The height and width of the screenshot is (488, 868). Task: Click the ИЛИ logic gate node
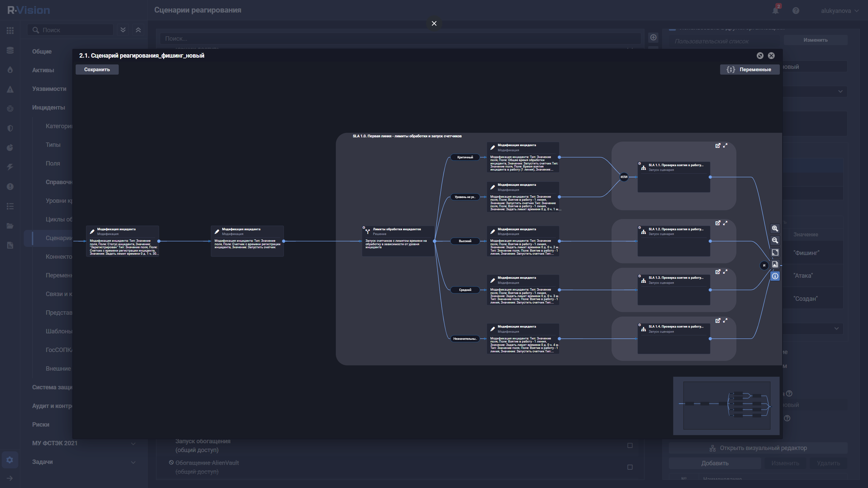(x=624, y=177)
